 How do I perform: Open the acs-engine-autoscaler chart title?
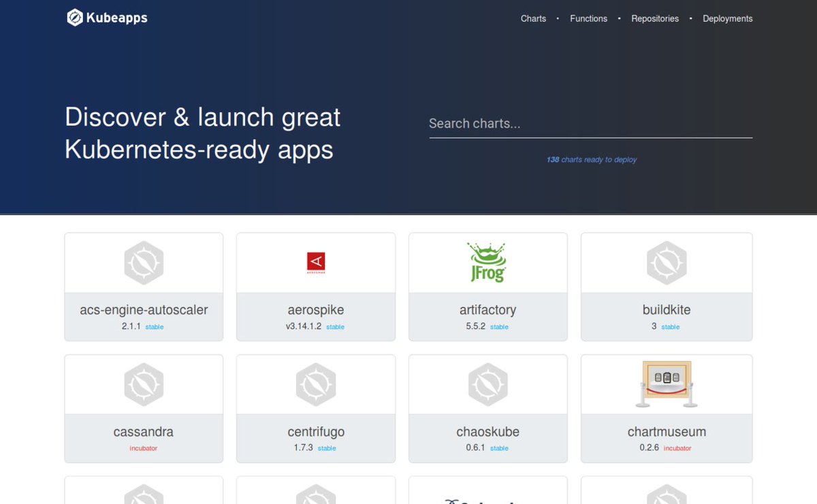(144, 310)
